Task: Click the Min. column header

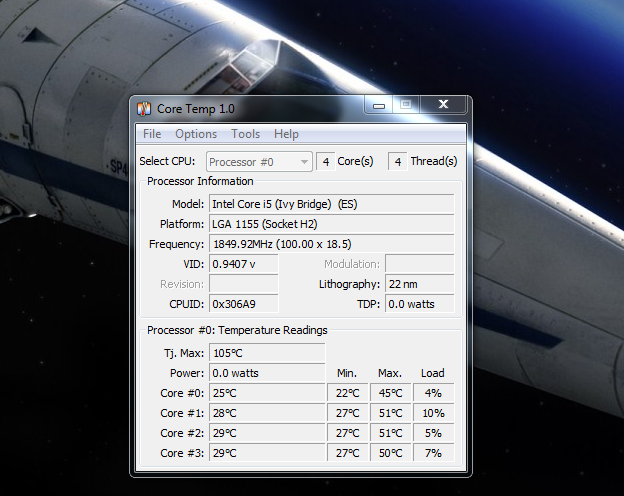Action: coord(347,373)
